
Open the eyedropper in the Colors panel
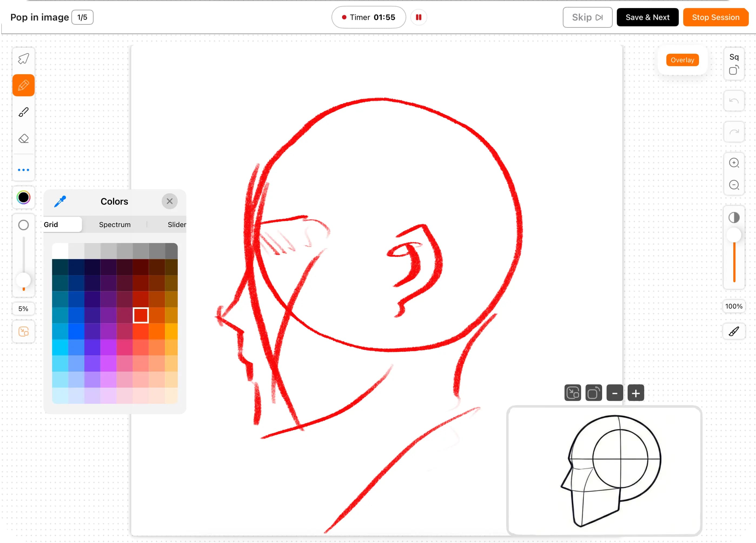pyautogui.click(x=60, y=201)
